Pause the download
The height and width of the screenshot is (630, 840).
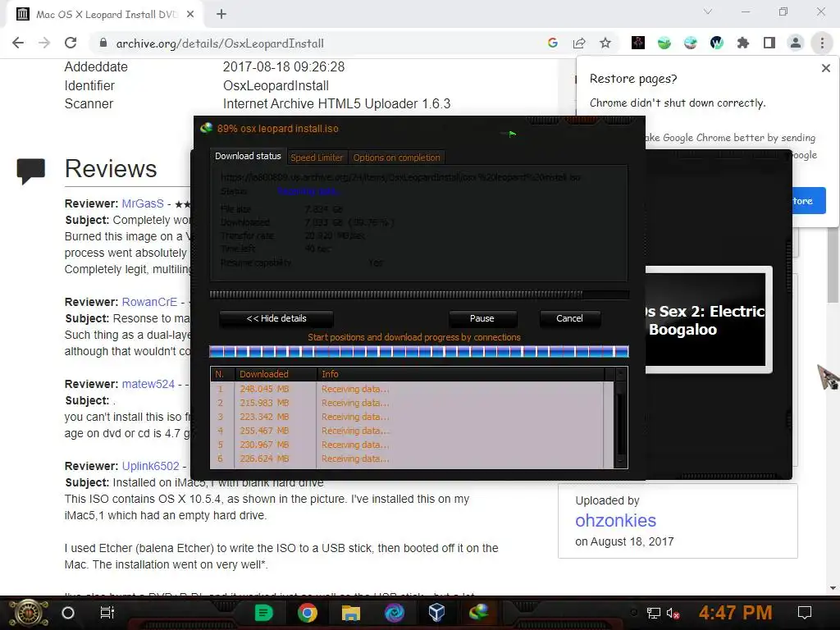coord(482,319)
